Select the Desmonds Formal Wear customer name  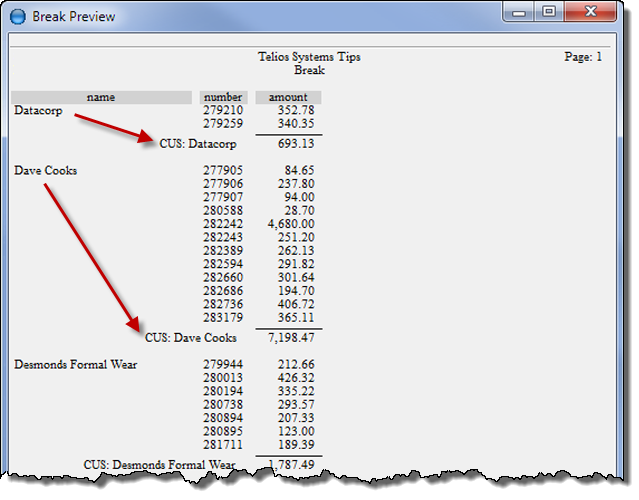[75, 365]
